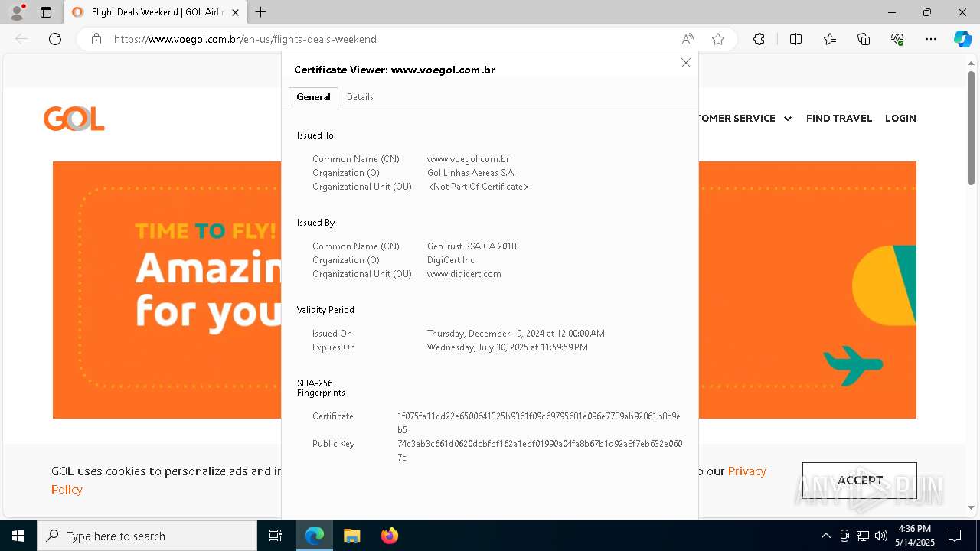Open the network tray icon
The image size is (980, 551).
(863, 536)
